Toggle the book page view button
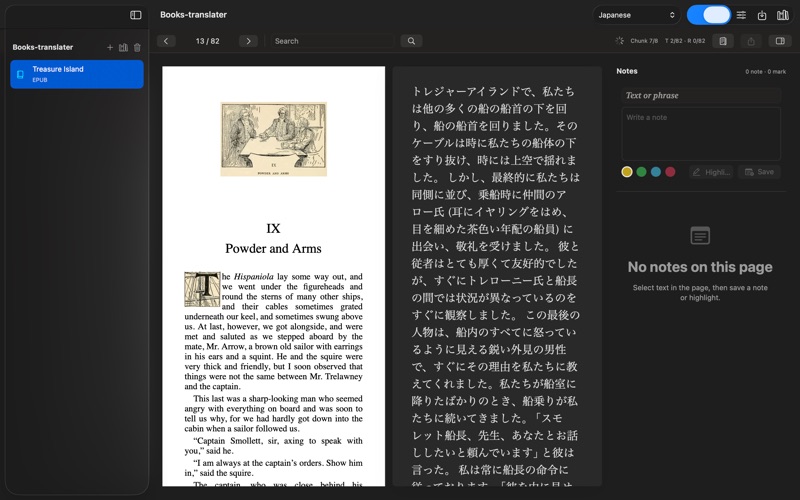The image size is (800, 500). (x=723, y=41)
